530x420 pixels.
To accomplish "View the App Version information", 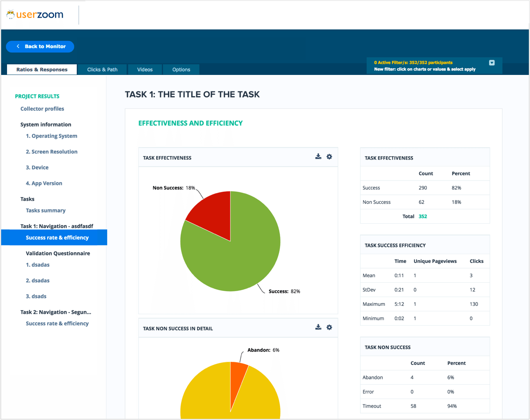I will [x=44, y=183].
